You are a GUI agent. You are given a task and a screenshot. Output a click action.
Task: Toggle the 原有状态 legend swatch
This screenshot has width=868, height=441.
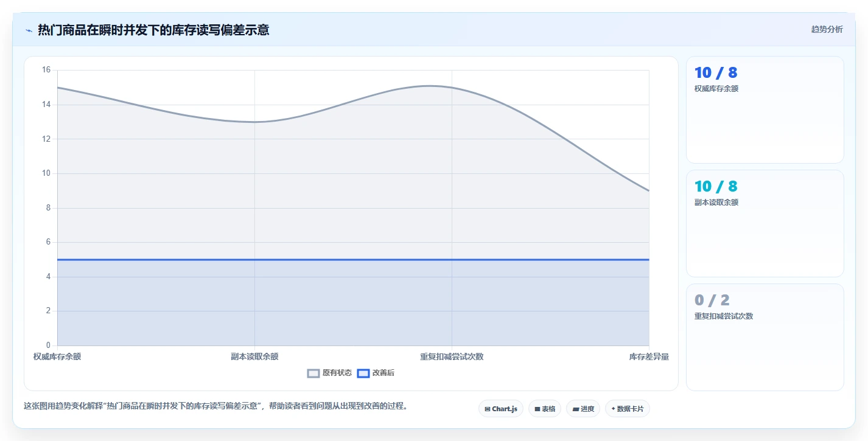[313, 373]
